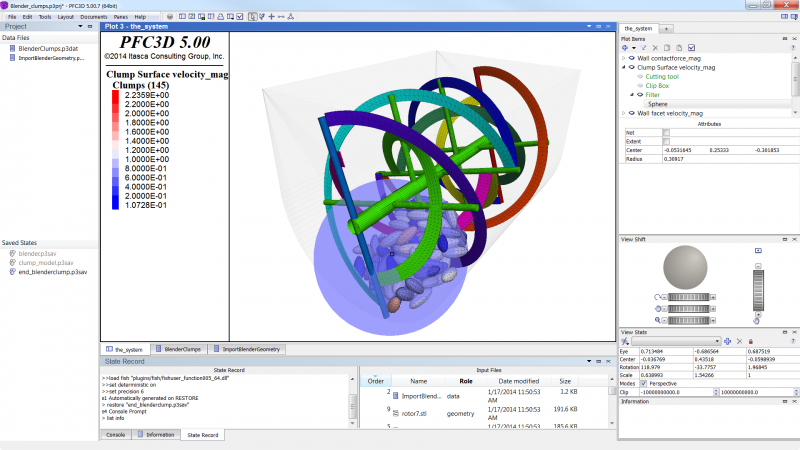Image resolution: width=800 pixels, height=450 pixels.
Task: Click the paste icon in Plot Items
Action: pyautogui.click(x=679, y=48)
